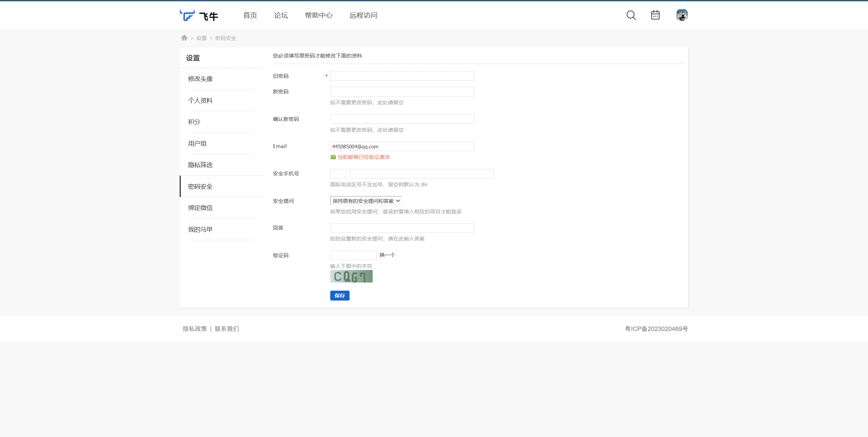This screenshot has width=868, height=437.
Task: Click the 飞牛 logo
Action: [x=199, y=16]
